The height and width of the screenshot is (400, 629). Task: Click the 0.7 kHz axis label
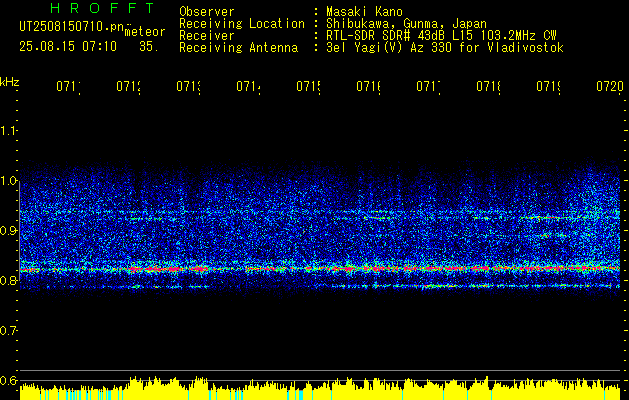[8, 331]
